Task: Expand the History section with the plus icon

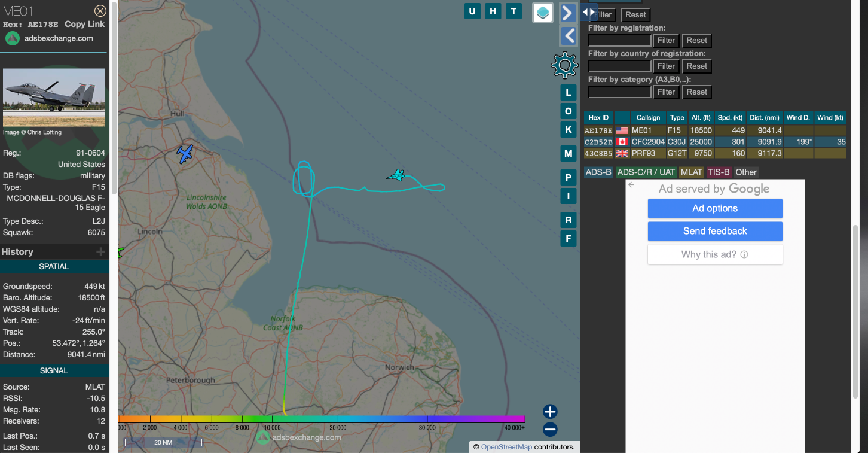Action: [x=100, y=252]
